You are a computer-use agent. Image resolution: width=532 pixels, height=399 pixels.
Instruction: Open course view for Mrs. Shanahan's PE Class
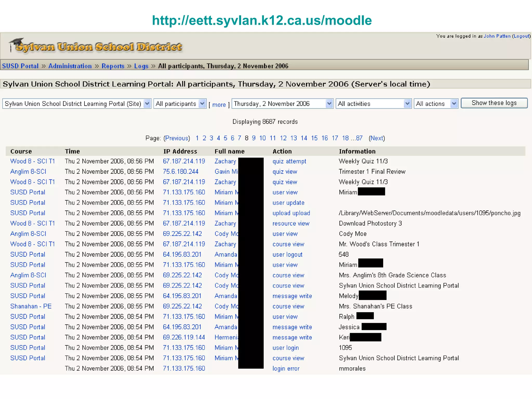tap(288, 306)
